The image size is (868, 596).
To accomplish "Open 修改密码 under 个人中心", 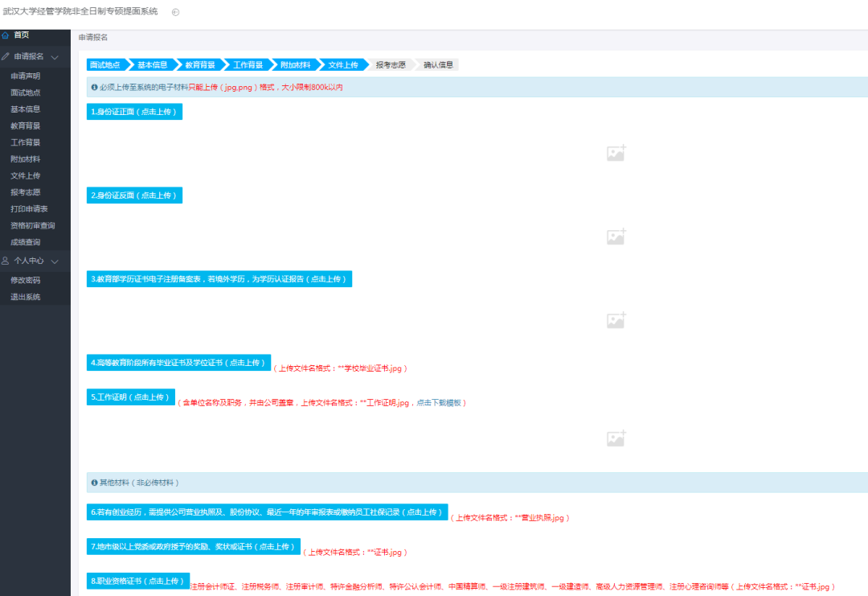I will tap(26, 281).
